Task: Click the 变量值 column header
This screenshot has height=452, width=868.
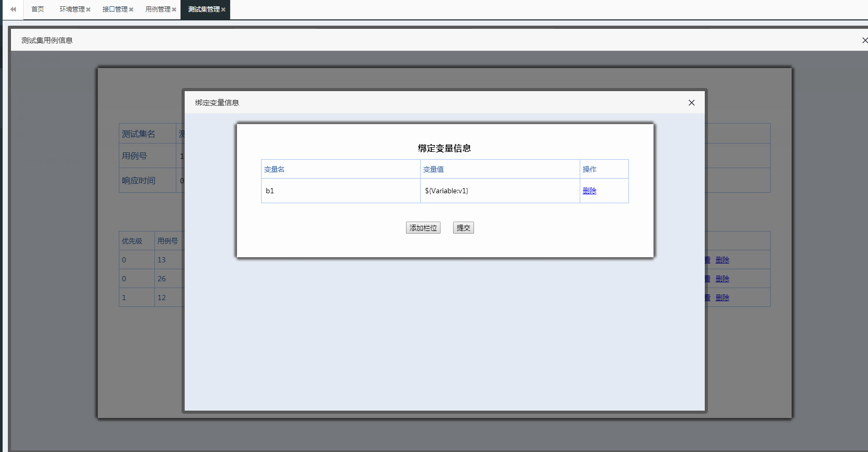Action: pyautogui.click(x=500, y=169)
